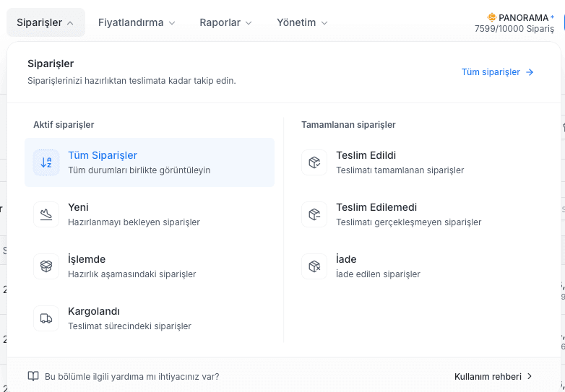565x392 pixels.
Task: Click 'Siparişlerinizi hazırlıktan teslimata kadar takip edin.' text
Action: point(132,81)
